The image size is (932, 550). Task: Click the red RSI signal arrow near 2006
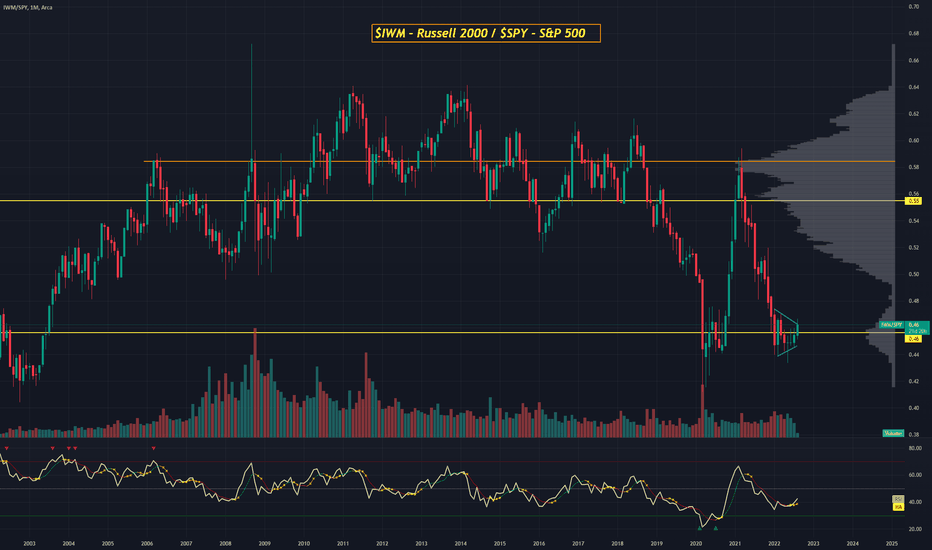tap(153, 448)
